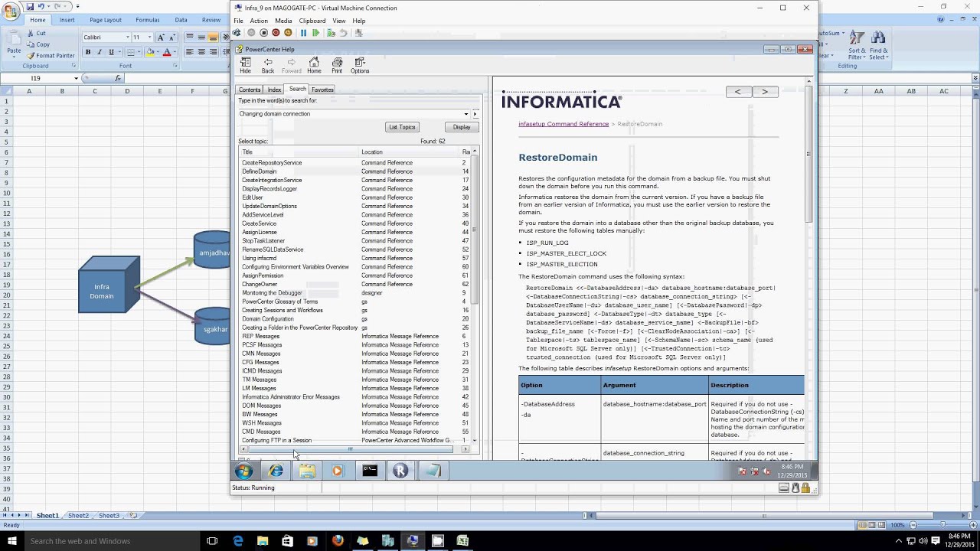Turn off the virtual machine

264,33
